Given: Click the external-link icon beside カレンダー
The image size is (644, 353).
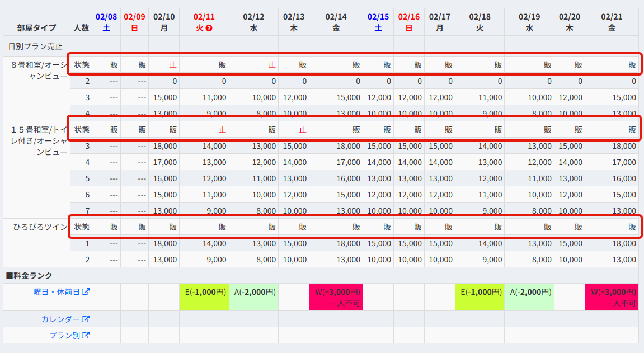Looking at the screenshot, I should point(86,319).
